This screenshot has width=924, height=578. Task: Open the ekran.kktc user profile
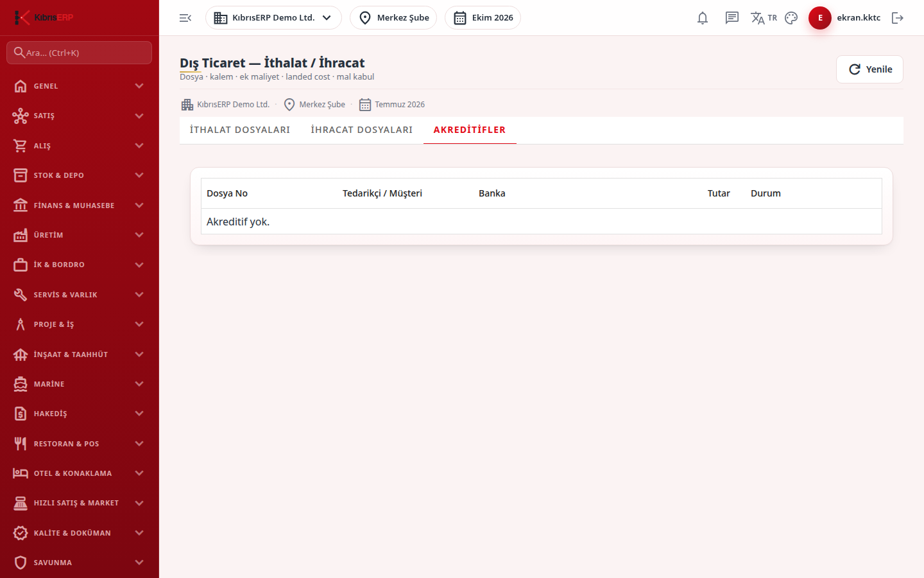tap(859, 18)
